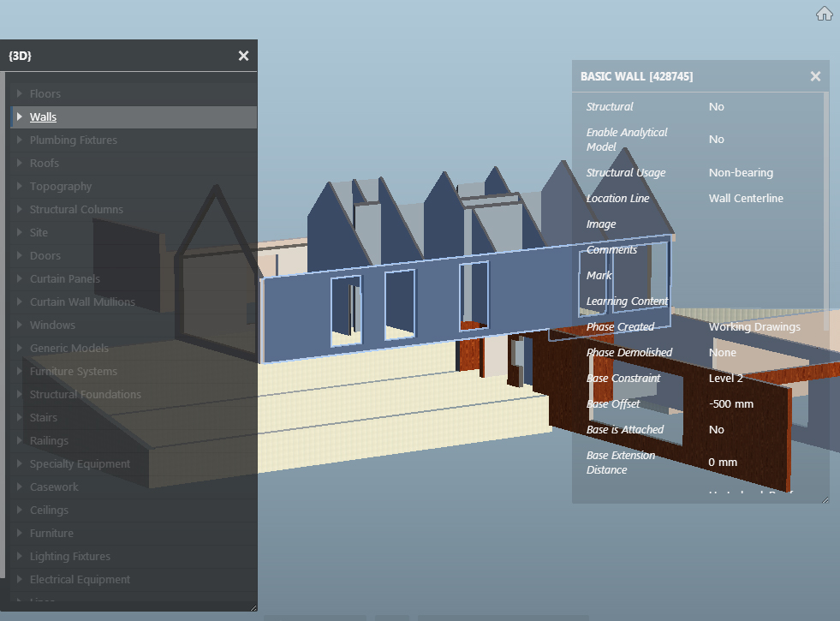Image resolution: width=840 pixels, height=621 pixels.
Task: Click the model browser resize grip
Action: (253, 607)
